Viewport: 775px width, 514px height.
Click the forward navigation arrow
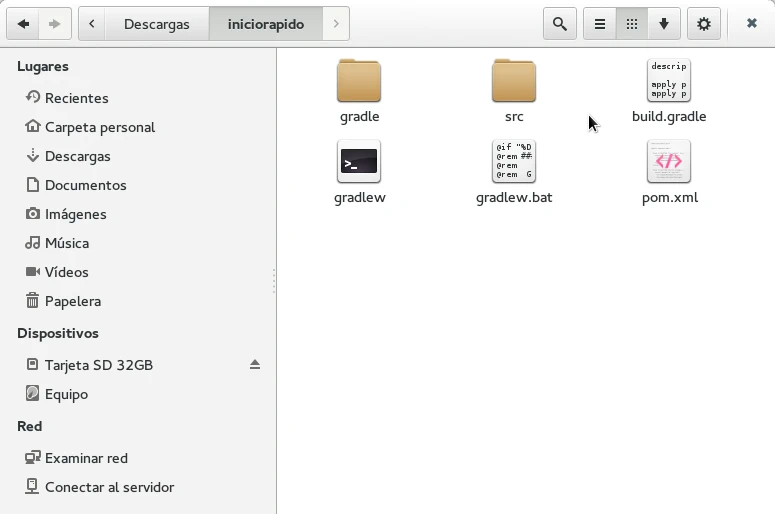(54, 24)
